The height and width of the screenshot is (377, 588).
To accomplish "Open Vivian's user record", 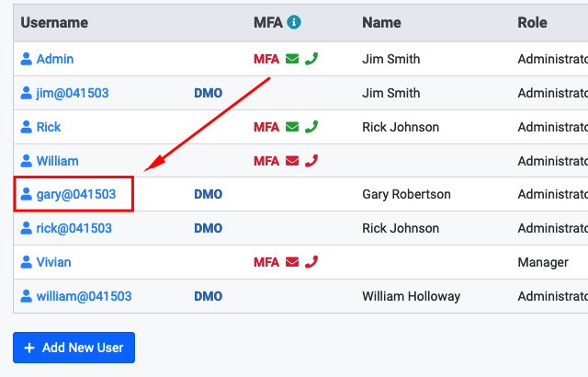I will tap(53, 262).
